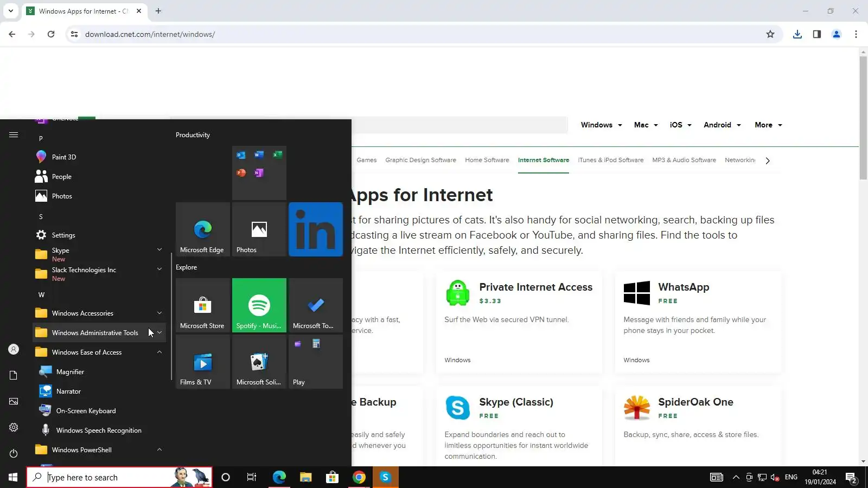The height and width of the screenshot is (488, 868).
Task: Open the Microsoft Edge tile
Action: 203,229
